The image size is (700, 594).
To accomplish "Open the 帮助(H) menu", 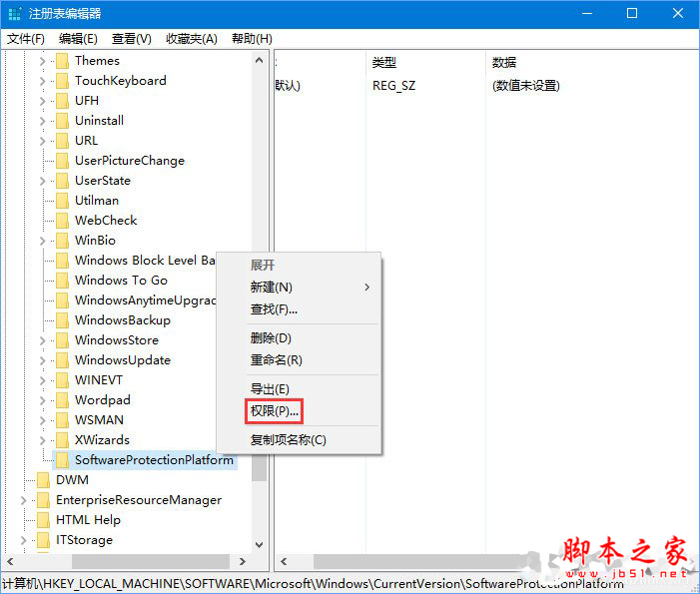I will (x=252, y=39).
